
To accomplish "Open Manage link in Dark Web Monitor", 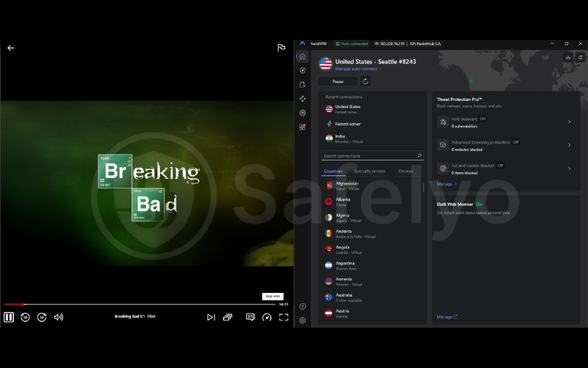I will [x=447, y=317].
